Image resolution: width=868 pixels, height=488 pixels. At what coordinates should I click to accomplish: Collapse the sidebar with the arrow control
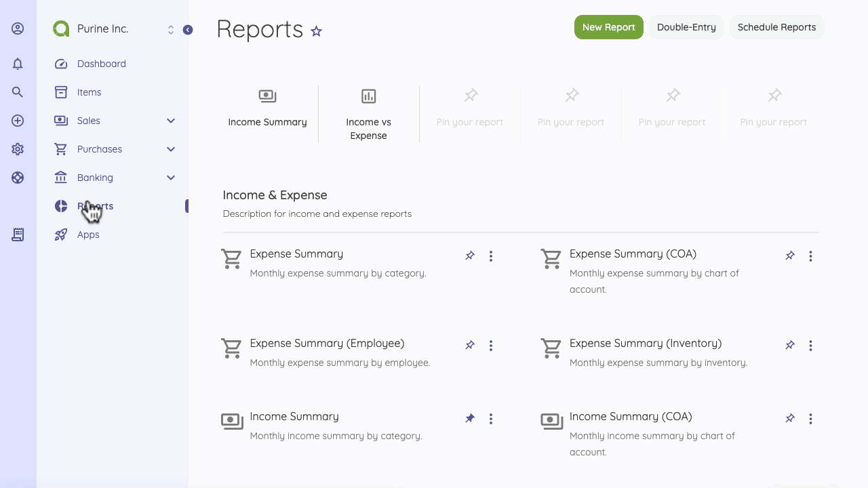point(188,30)
